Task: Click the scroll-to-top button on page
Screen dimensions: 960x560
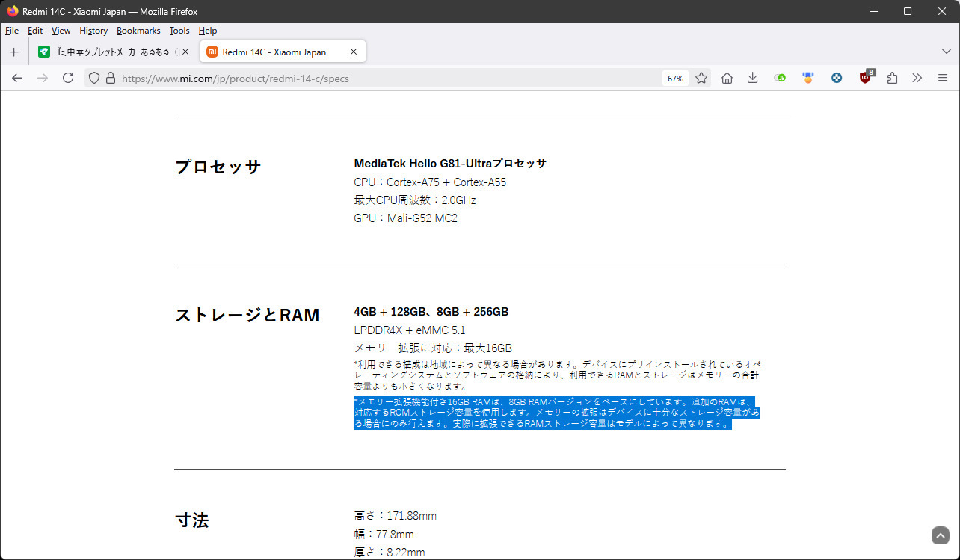Action: 940,535
